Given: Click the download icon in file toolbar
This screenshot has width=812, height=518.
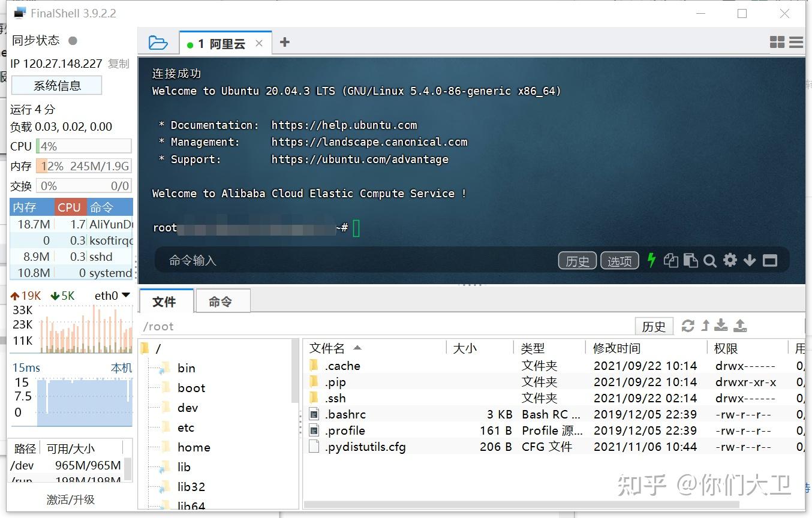Looking at the screenshot, I should click(x=721, y=326).
